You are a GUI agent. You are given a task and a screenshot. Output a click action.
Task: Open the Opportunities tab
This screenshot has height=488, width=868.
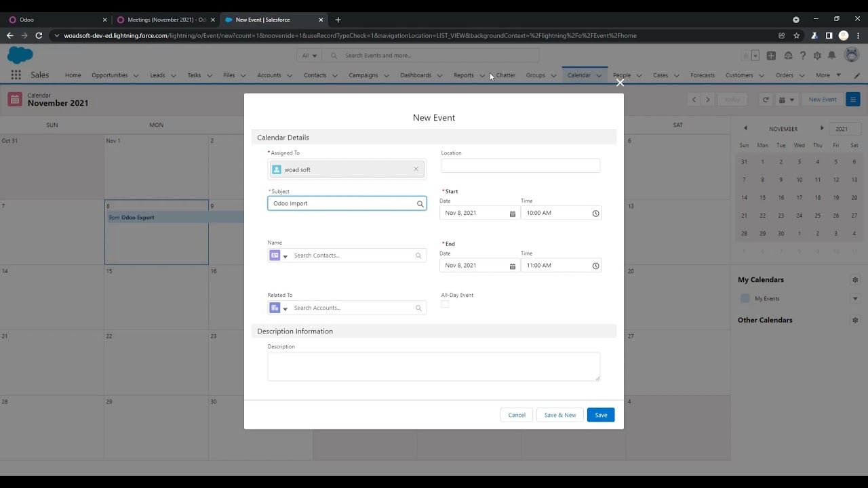click(x=110, y=75)
